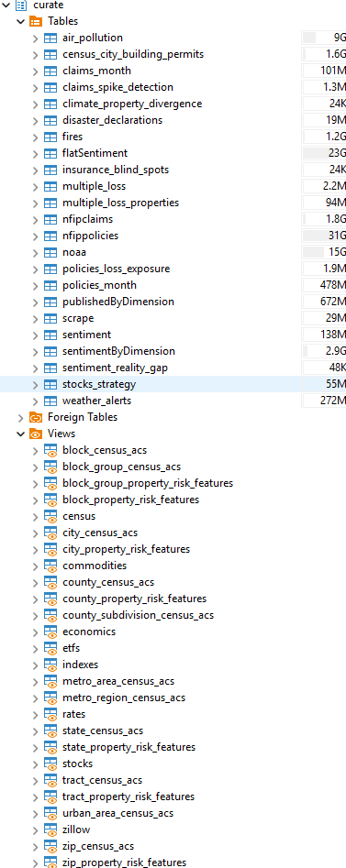Click the table icon beside flatSentiment

(50, 153)
